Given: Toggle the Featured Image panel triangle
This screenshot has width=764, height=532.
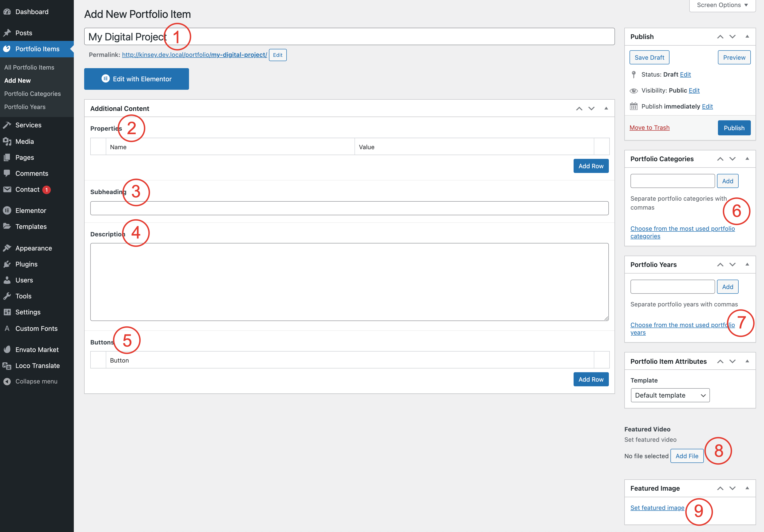Looking at the screenshot, I should tap(747, 488).
